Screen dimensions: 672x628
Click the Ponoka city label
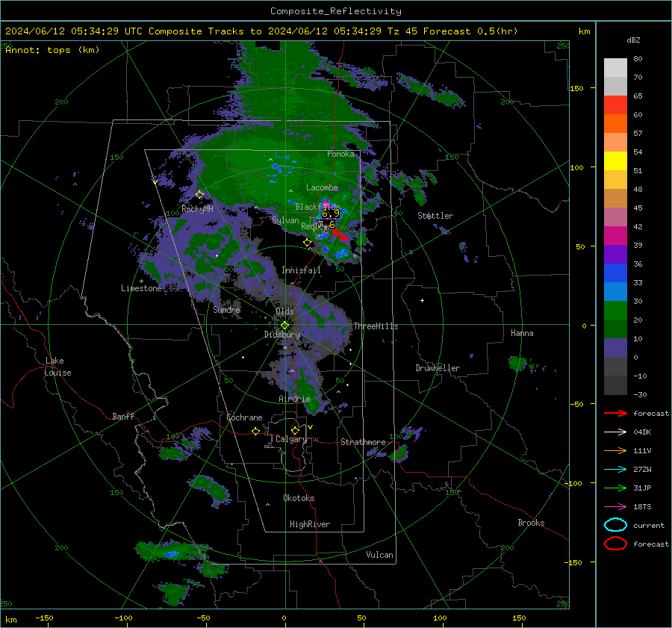(x=340, y=154)
